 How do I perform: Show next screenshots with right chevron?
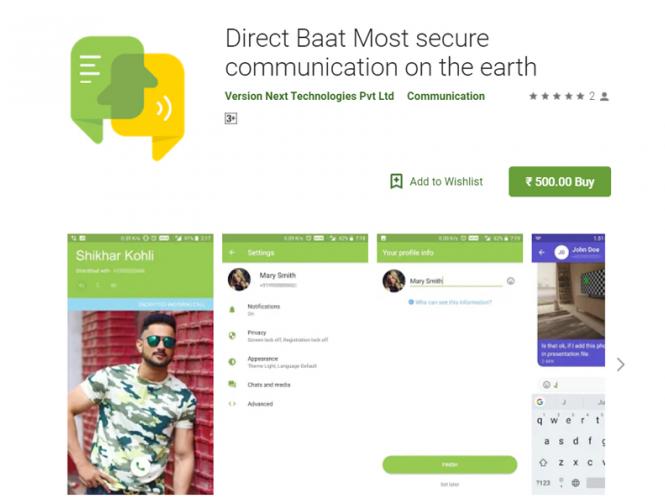[x=620, y=364]
